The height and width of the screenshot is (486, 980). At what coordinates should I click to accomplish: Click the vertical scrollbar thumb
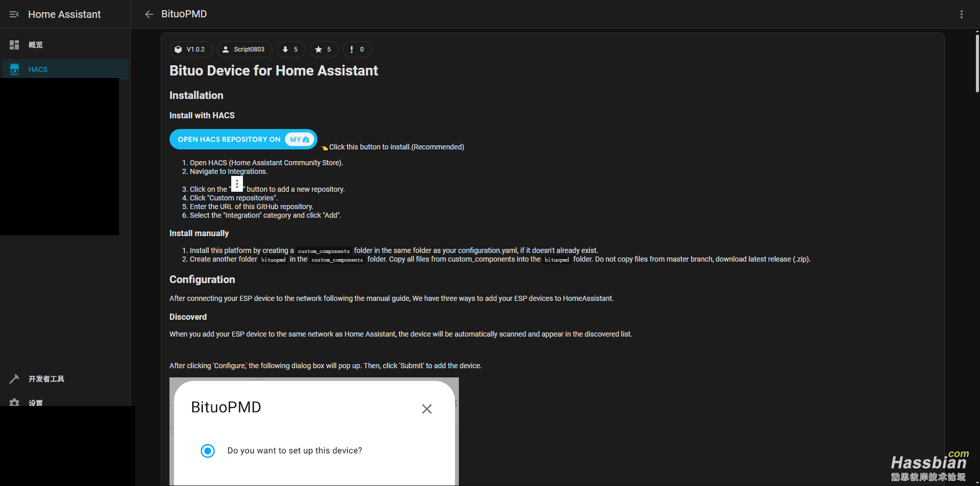click(x=977, y=61)
